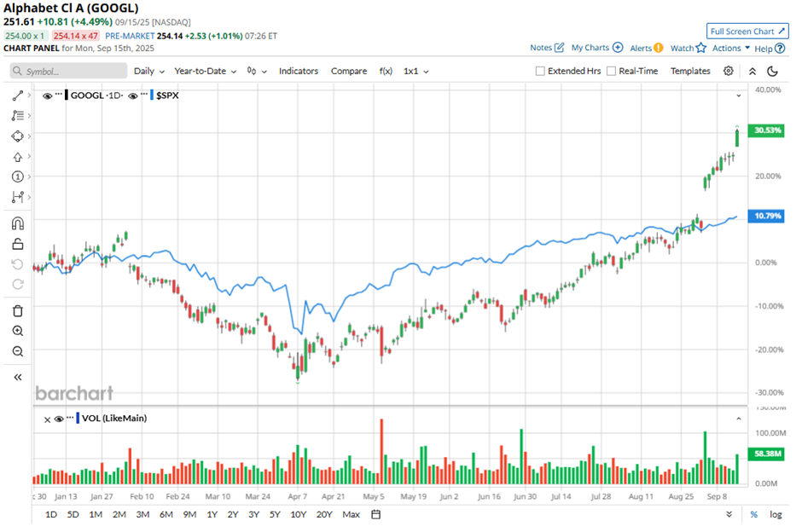
Task: Collapse the volume pane chevron
Action: [739, 419]
